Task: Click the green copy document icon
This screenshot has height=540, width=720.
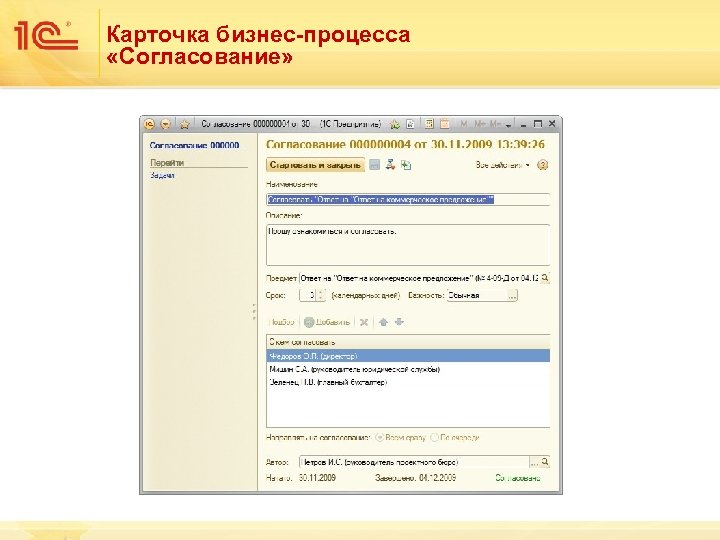Action: (x=406, y=165)
